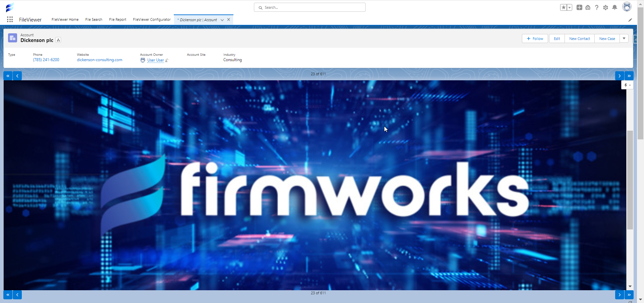
Task: Click the pencil edit navigation icon
Action: click(630, 20)
